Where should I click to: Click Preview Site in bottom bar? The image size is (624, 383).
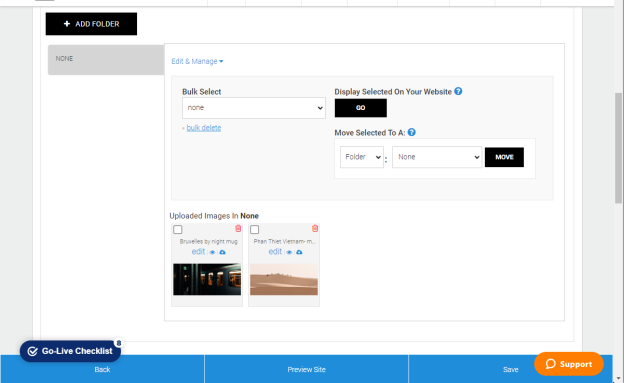[306, 369]
